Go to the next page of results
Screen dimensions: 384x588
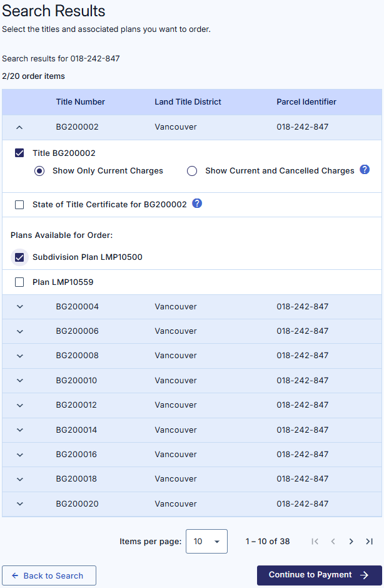coord(351,542)
